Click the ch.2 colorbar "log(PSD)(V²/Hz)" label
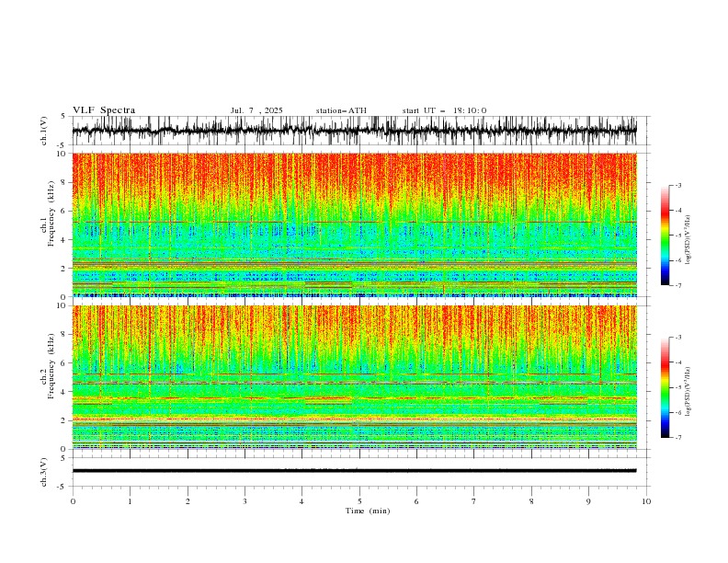728x563 pixels. click(x=688, y=392)
